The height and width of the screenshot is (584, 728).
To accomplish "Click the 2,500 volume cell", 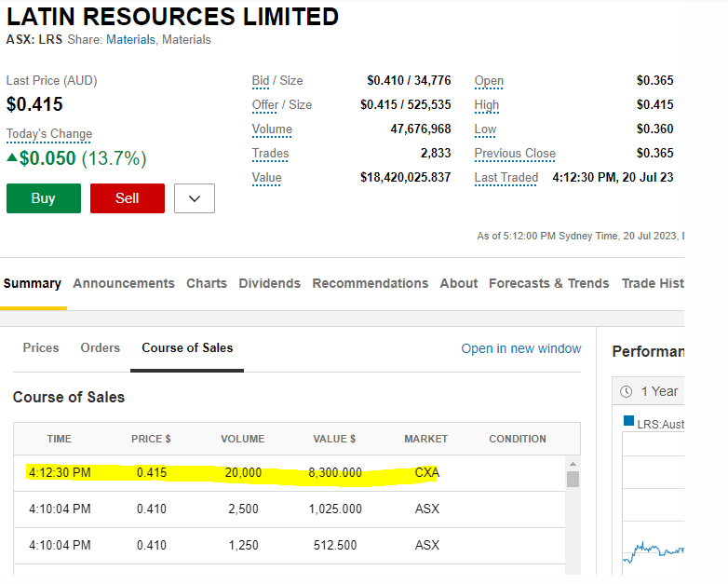I will click(x=243, y=509).
